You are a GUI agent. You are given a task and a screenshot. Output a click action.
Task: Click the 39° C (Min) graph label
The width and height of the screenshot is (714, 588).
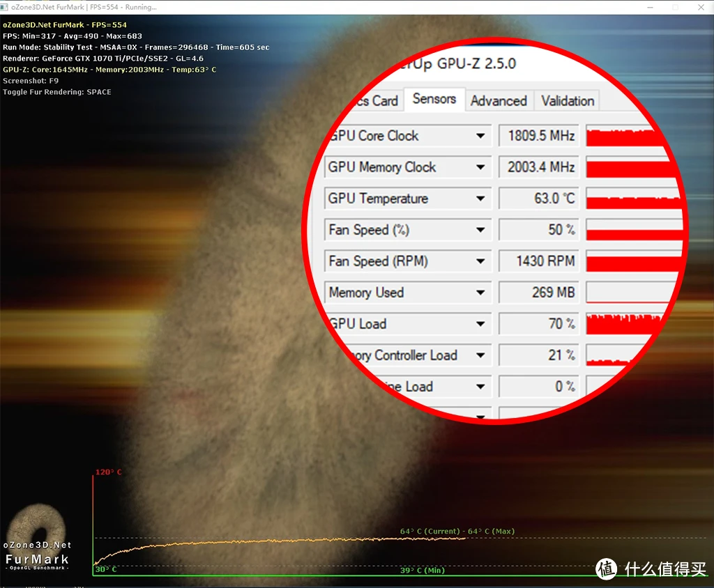[422, 571]
